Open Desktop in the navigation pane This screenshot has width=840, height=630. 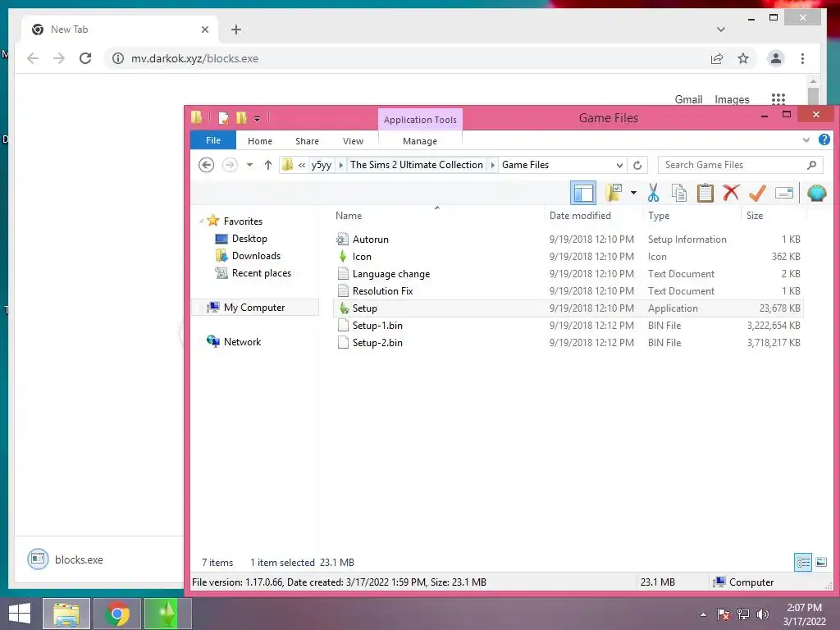coord(249,239)
